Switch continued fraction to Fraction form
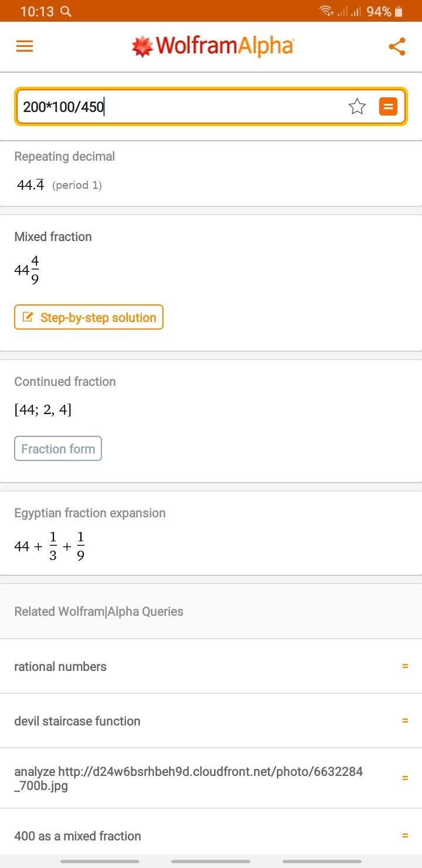This screenshot has height=868, width=422. click(x=58, y=449)
